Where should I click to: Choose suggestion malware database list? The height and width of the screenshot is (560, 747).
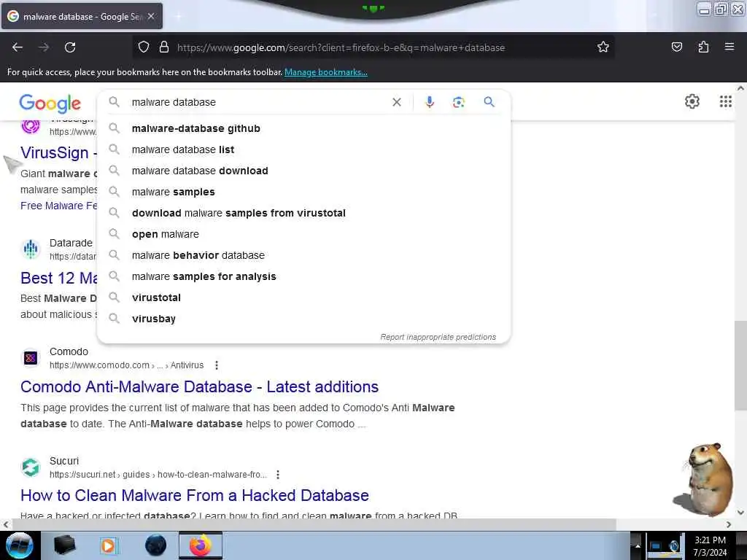[x=304, y=149]
